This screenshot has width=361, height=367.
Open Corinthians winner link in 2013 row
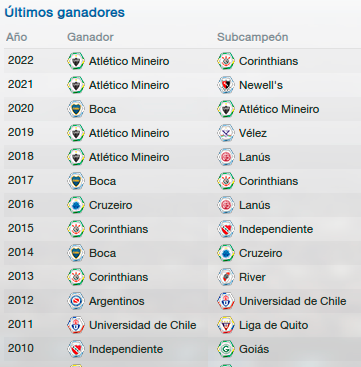(x=119, y=277)
